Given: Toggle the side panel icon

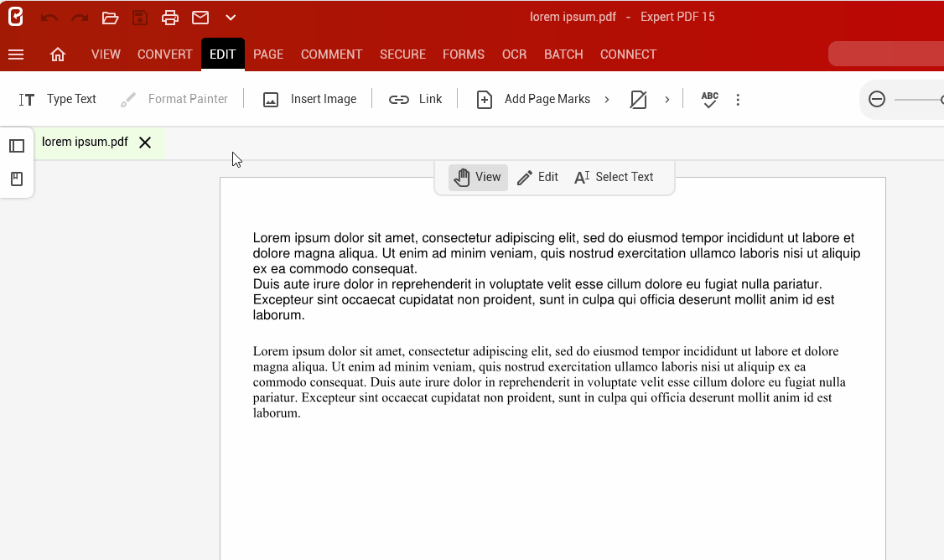Looking at the screenshot, I should [x=17, y=146].
